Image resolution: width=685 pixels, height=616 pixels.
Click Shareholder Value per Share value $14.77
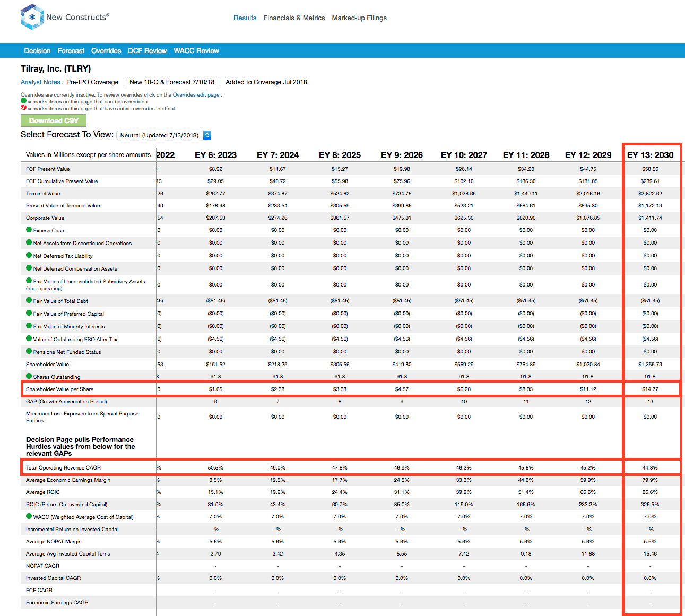tap(650, 389)
